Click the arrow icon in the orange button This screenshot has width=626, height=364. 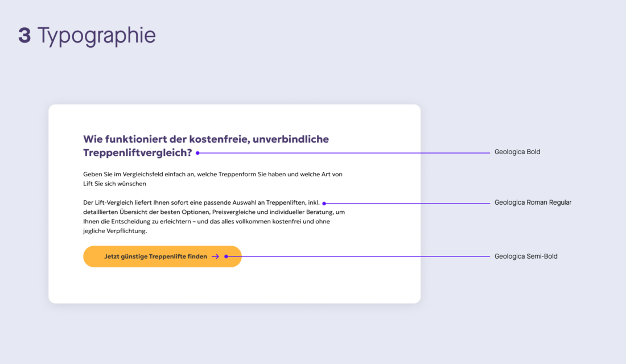pyautogui.click(x=215, y=257)
